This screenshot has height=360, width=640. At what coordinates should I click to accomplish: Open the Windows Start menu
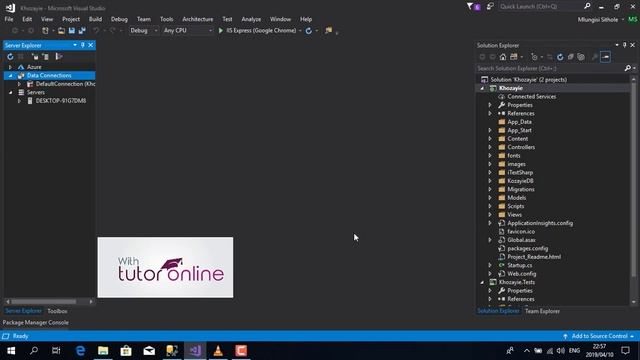pyautogui.click(x=11, y=351)
